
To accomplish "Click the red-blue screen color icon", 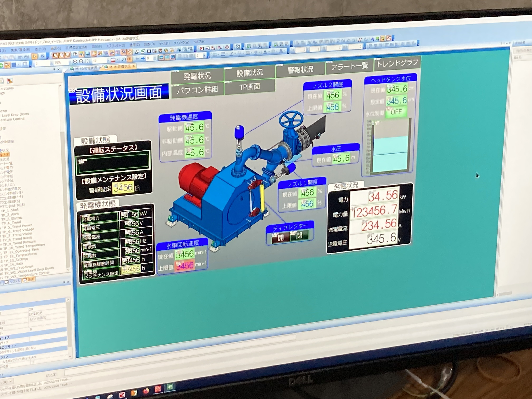I will pyautogui.click(x=113, y=60).
